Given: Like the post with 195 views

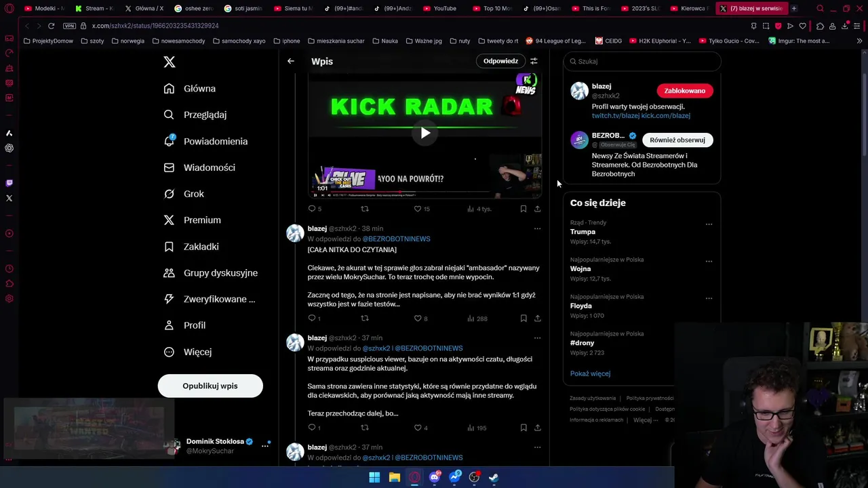Looking at the screenshot, I should tap(421, 428).
